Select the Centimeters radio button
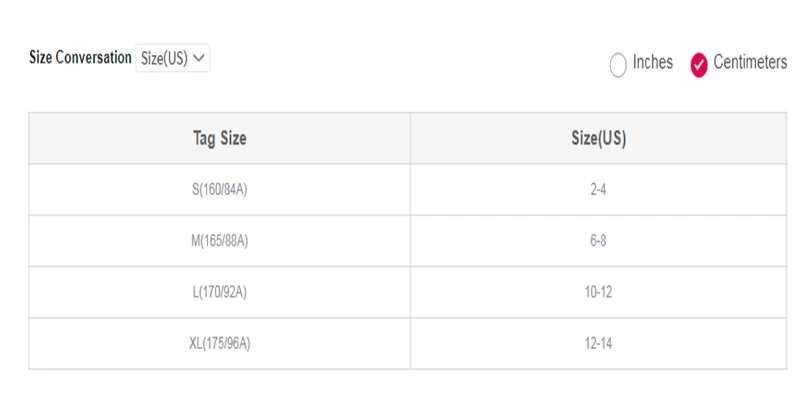The image size is (800, 400). point(699,65)
